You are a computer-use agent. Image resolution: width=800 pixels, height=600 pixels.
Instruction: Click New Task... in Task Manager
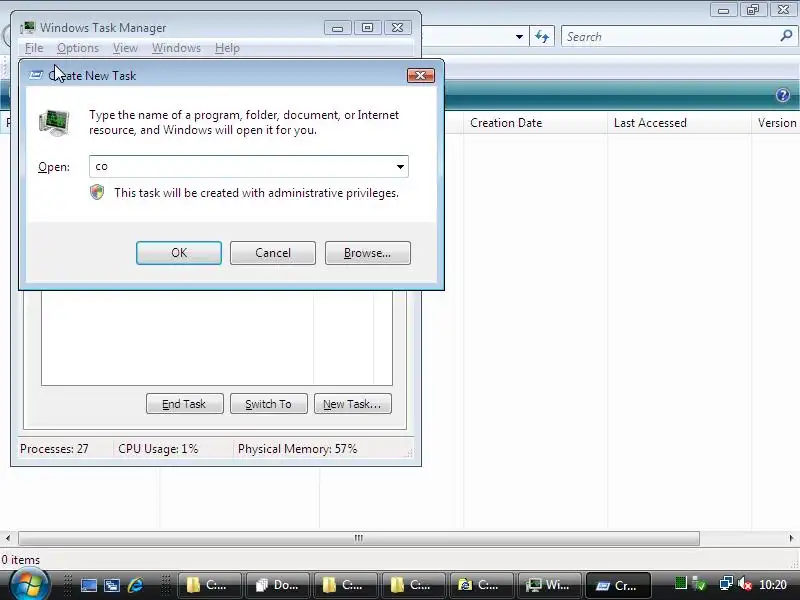[x=353, y=404]
